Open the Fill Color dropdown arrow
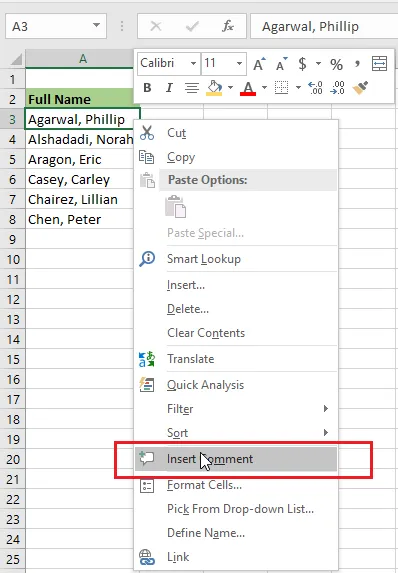This screenshot has width=398, height=573. [230, 88]
